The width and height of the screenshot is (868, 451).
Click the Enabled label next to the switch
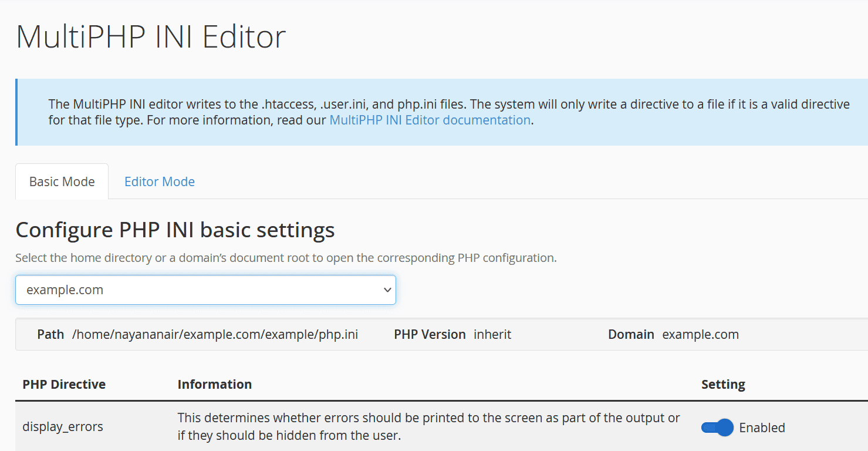point(762,428)
